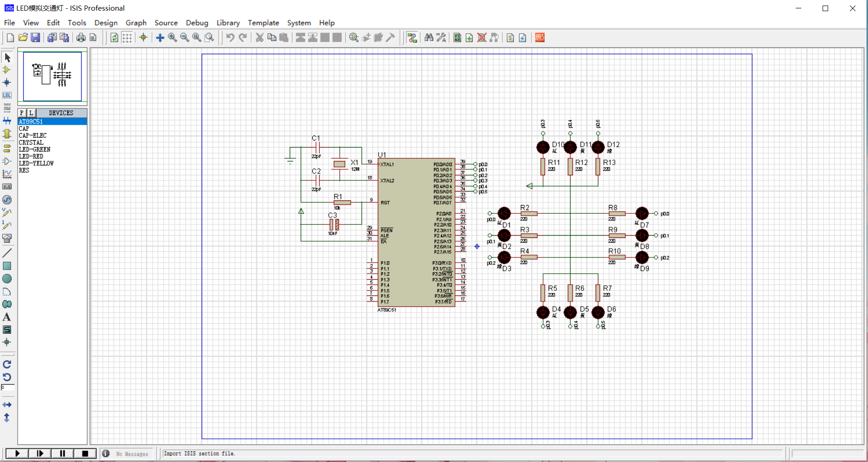Open the Library menu
The image size is (868, 462).
click(x=228, y=23)
